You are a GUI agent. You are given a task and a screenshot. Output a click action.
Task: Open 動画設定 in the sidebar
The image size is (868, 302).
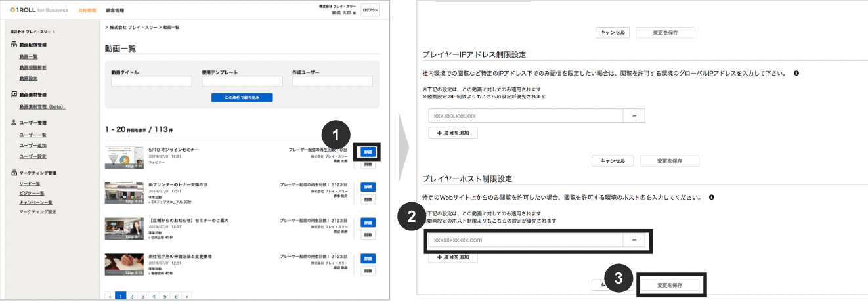[29, 78]
